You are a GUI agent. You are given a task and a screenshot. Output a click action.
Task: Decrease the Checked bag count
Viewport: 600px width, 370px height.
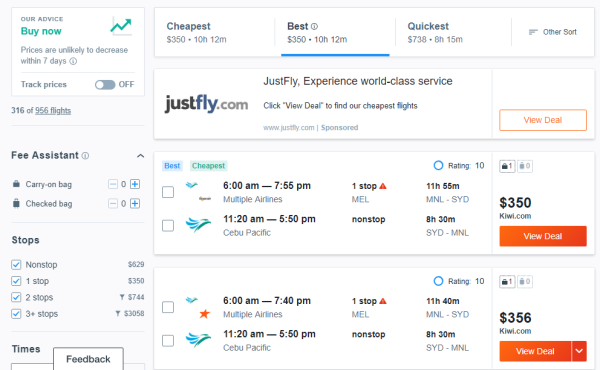(x=113, y=204)
